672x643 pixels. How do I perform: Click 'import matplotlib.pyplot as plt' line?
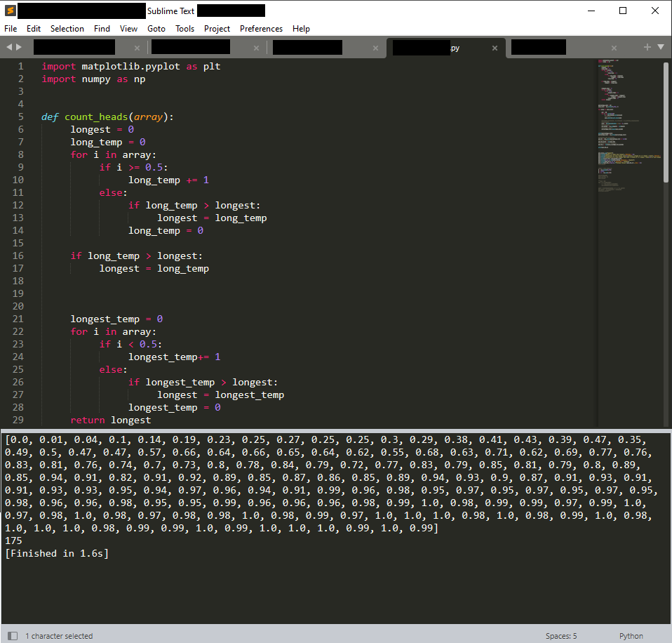(131, 67)
